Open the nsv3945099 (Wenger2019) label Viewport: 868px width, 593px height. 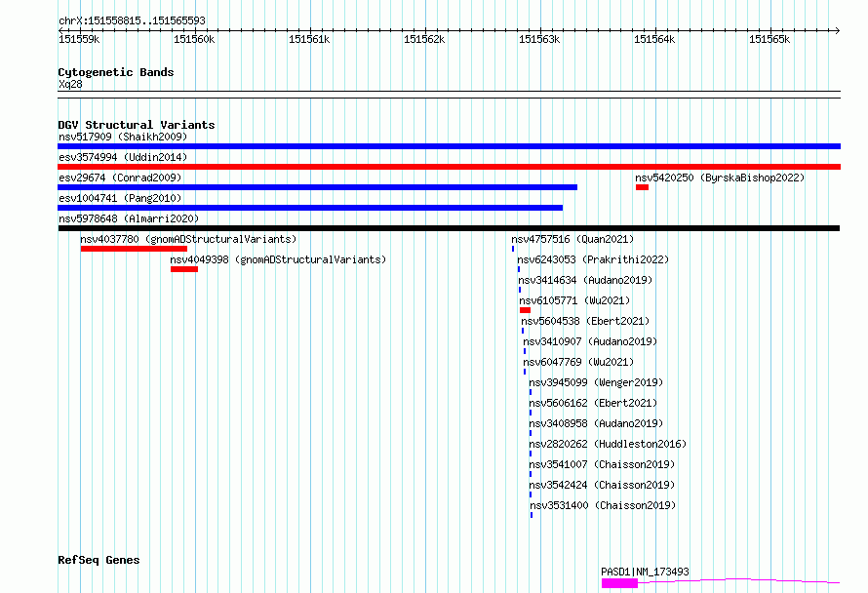596,382
